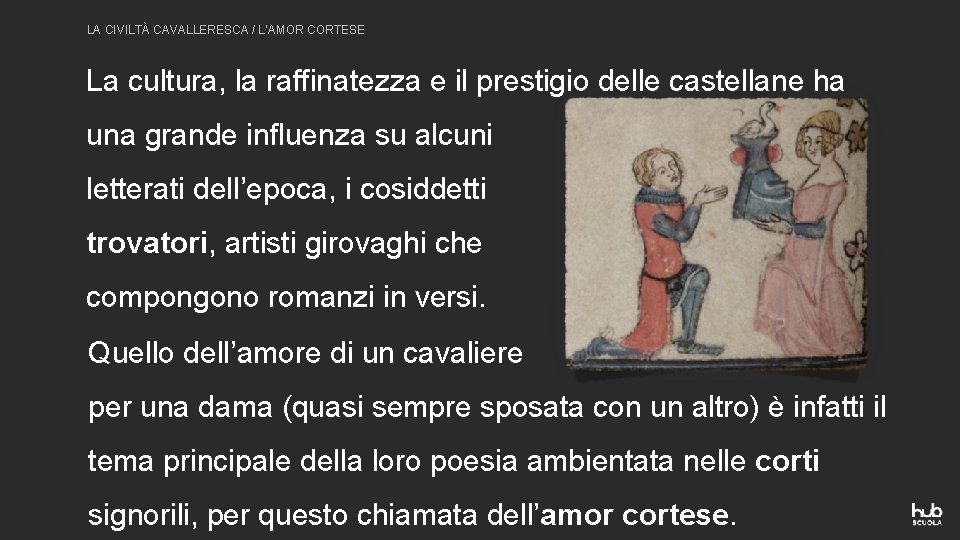This screenshot has width=960, height=540.
Task: Click the text Quello dell'amore di un cavaliere
Action: coord(305,353)
